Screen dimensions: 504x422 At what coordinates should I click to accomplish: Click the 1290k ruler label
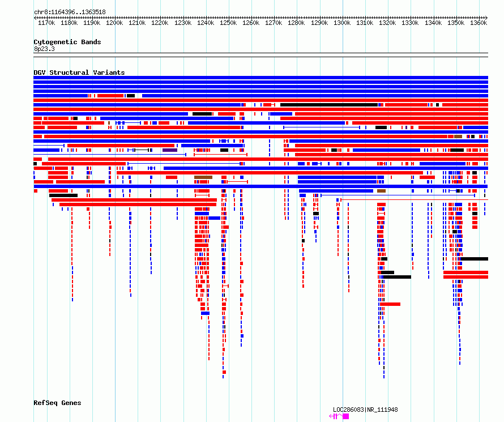click(319, 23)
